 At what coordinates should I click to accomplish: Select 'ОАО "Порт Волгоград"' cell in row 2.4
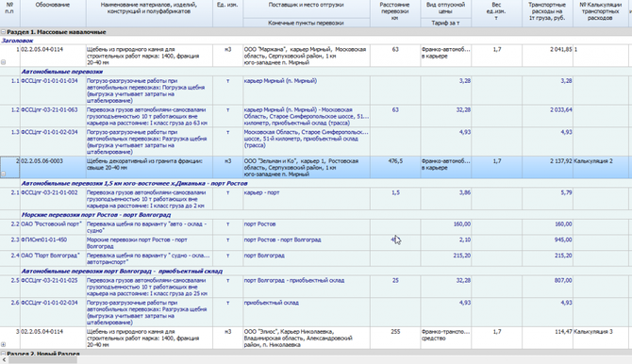(x=53, y=258)
